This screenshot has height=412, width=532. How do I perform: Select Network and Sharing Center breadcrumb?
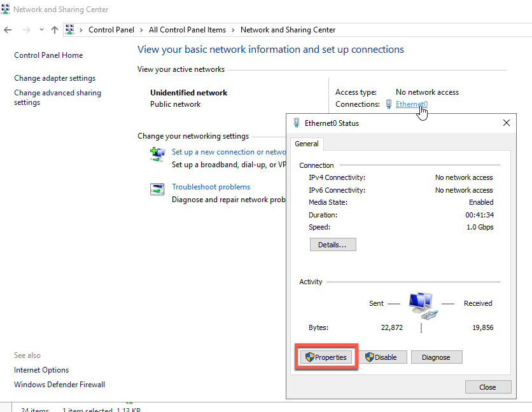288,30
